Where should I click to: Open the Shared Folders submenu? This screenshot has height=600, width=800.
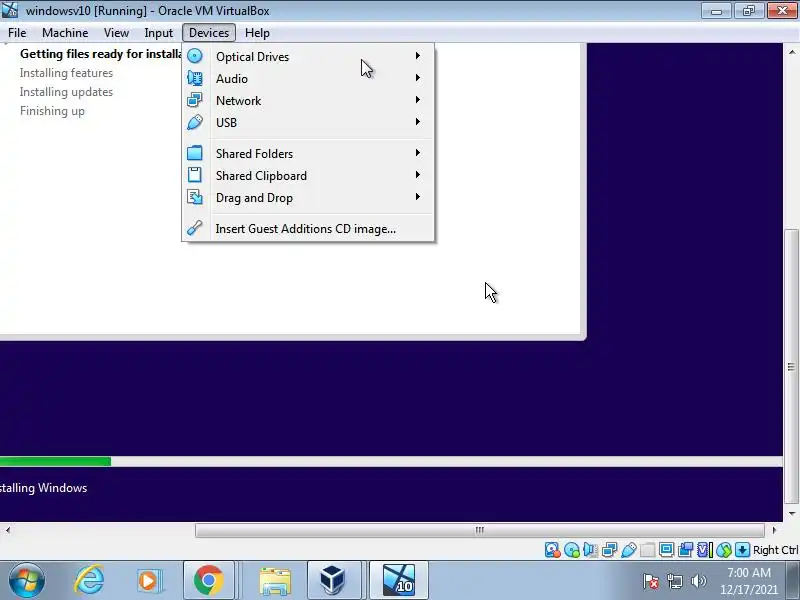(308, 153)
